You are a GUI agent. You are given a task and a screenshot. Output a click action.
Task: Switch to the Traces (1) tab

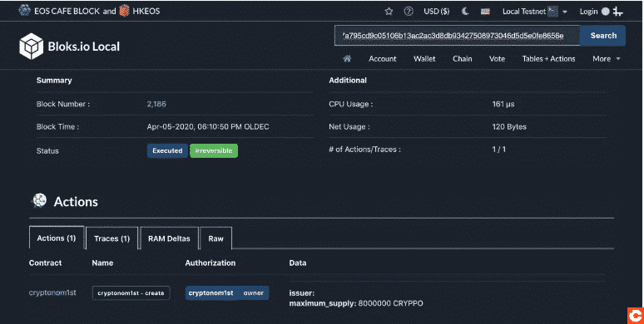(x=111, y=238)
